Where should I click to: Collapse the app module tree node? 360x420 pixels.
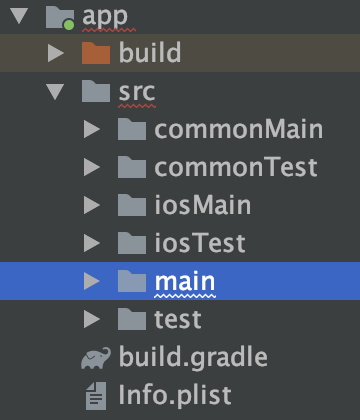tap(19, 16)
